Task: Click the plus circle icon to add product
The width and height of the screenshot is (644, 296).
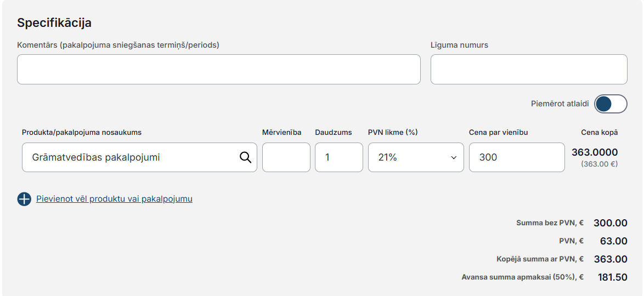Action: 24,199
